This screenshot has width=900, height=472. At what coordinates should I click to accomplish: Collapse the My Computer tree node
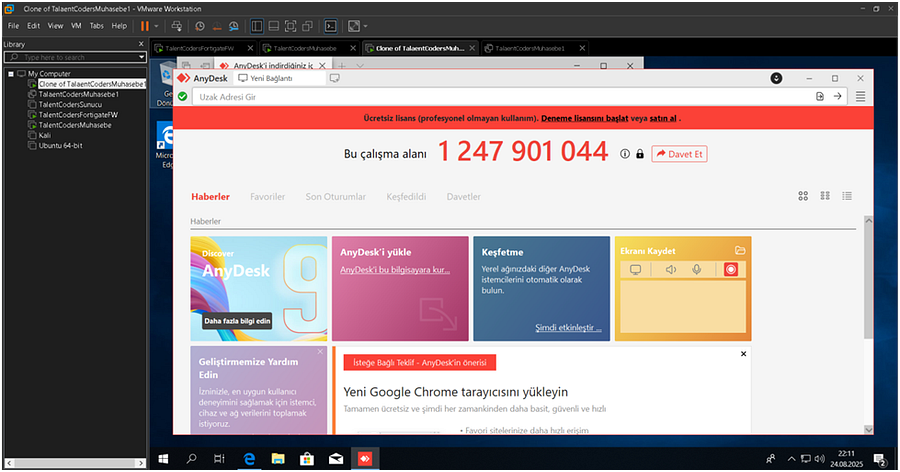click(x=11, y=73)
